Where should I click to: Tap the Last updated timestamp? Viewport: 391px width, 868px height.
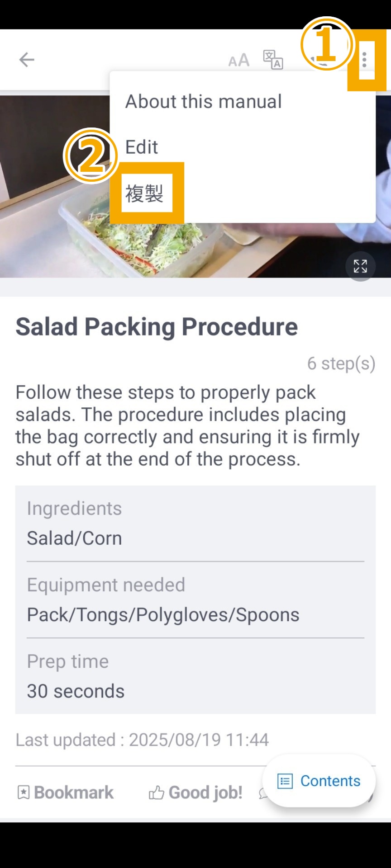[142, 740]
